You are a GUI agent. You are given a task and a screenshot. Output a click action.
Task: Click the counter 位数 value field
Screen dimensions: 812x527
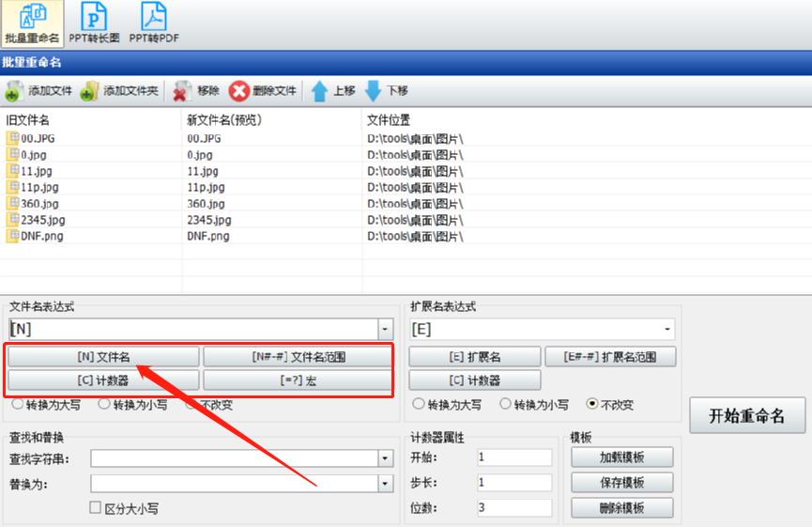pos(514,507)
